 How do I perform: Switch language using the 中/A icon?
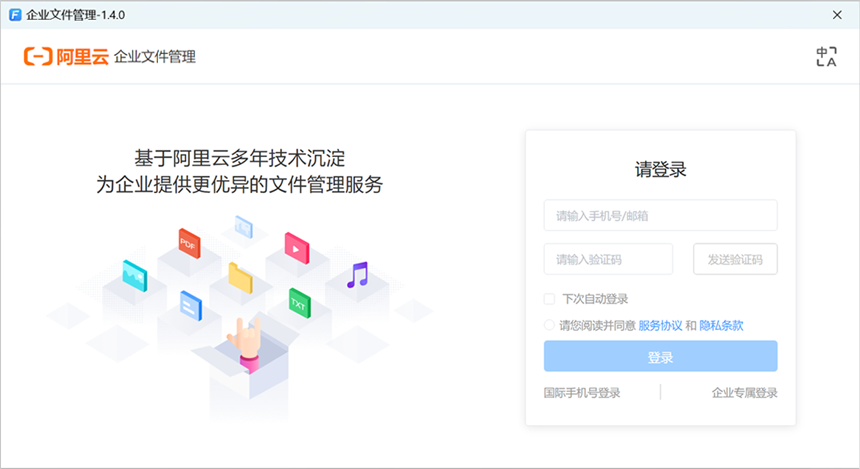(826, 56)
